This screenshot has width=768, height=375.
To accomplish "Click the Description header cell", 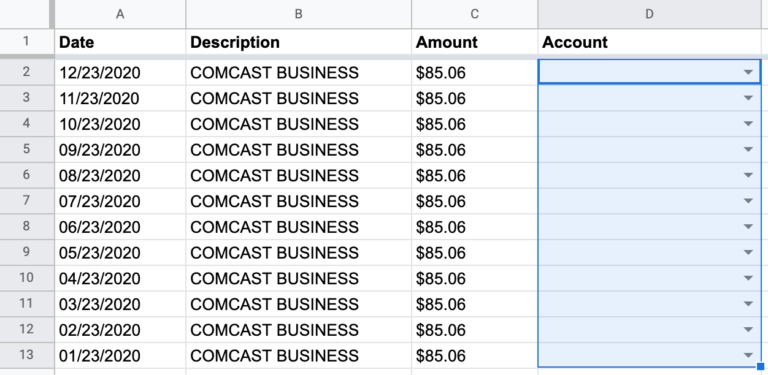I will point(298,42).
